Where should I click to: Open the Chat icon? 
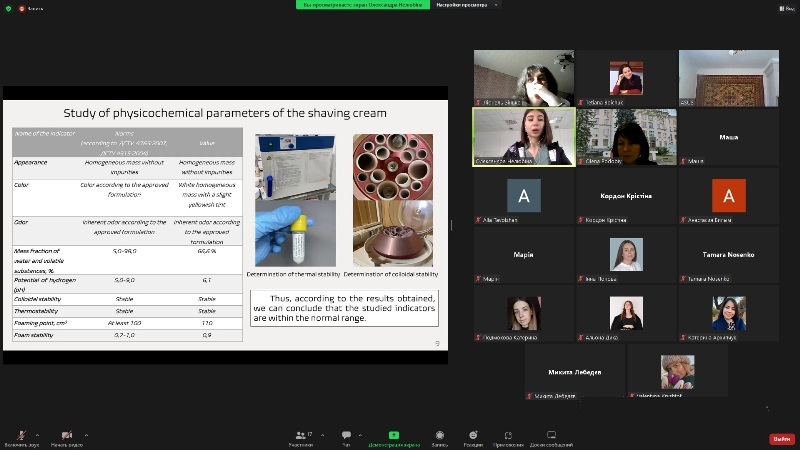[346, 435]
